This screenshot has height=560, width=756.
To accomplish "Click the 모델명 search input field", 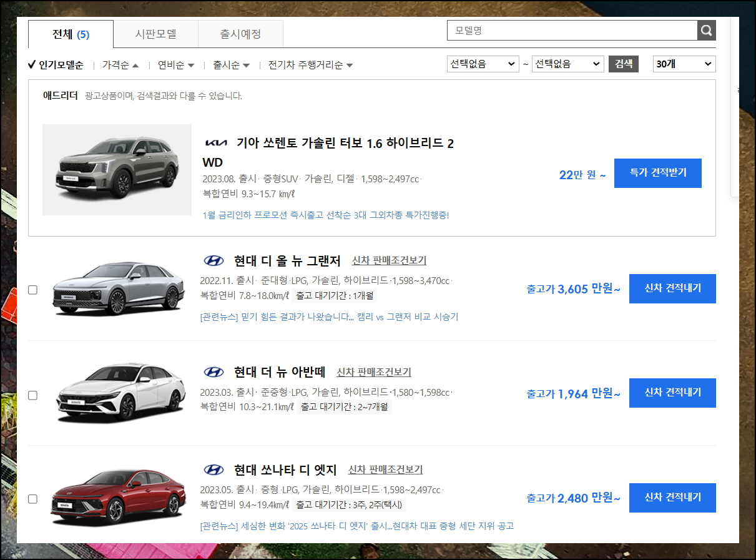I will pos(572,30).
